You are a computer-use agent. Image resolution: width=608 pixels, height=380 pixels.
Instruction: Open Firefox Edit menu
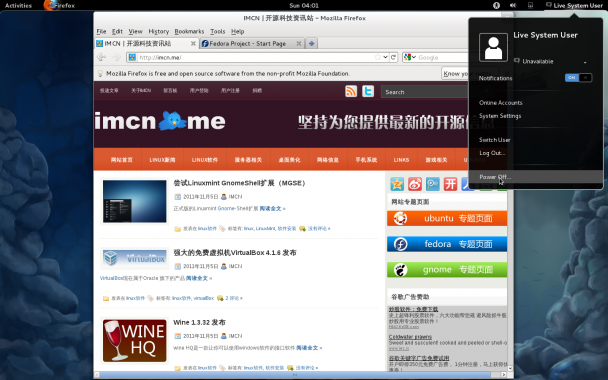click(117, 31)
